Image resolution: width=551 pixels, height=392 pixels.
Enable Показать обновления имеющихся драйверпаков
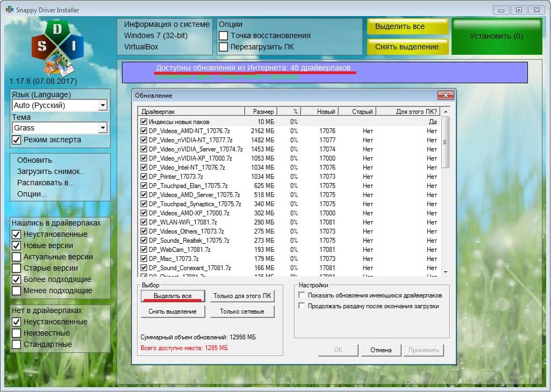pos(302,295)
